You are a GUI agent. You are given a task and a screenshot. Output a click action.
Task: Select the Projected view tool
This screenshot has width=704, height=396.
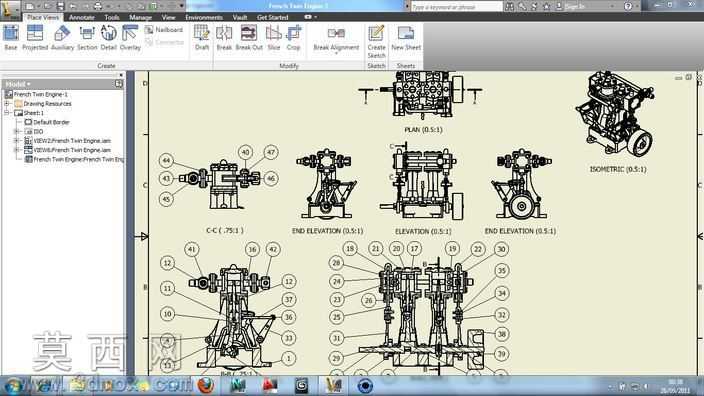(x=35, y=37)
